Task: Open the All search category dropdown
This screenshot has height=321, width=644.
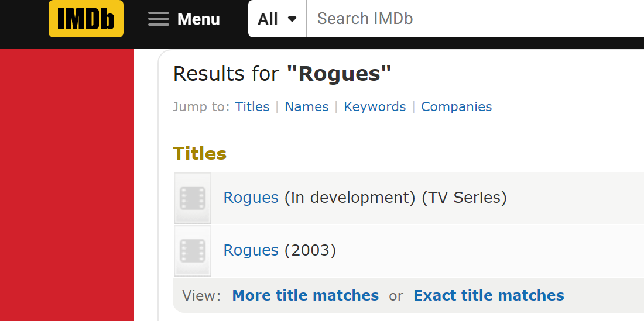Action: coord(278,19)
